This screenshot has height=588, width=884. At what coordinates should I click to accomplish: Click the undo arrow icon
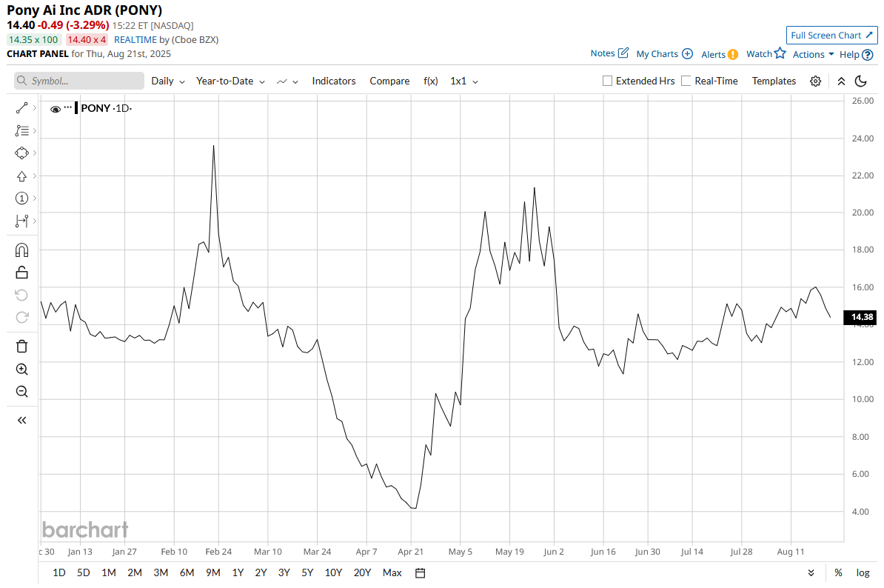pos(21,295)
